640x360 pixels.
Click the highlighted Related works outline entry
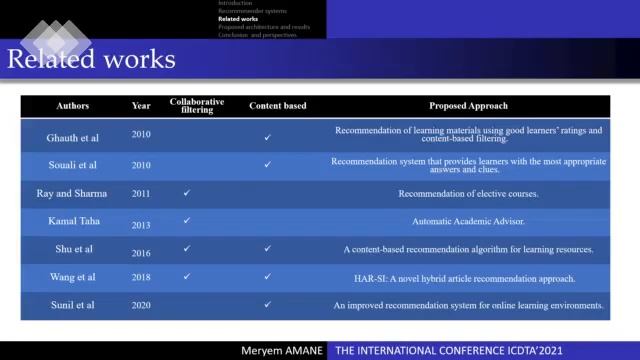coord(238,19)
